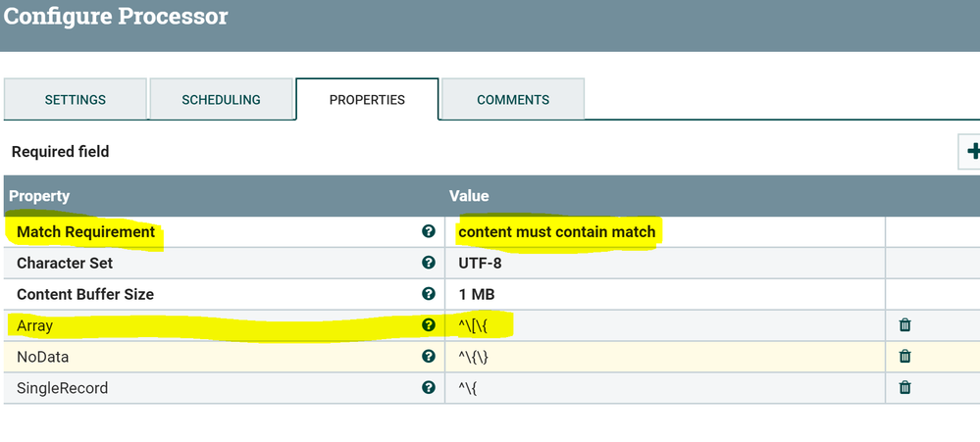Image resolution: width=980 pixels, height=442 pixels.
Task: Click help icon for Array property
Action: coord(428,325)
